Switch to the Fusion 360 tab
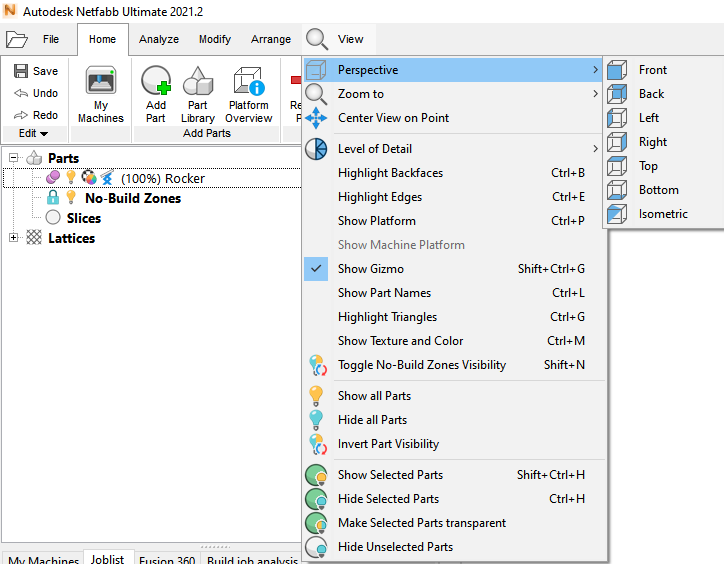 tap(167, 559)
